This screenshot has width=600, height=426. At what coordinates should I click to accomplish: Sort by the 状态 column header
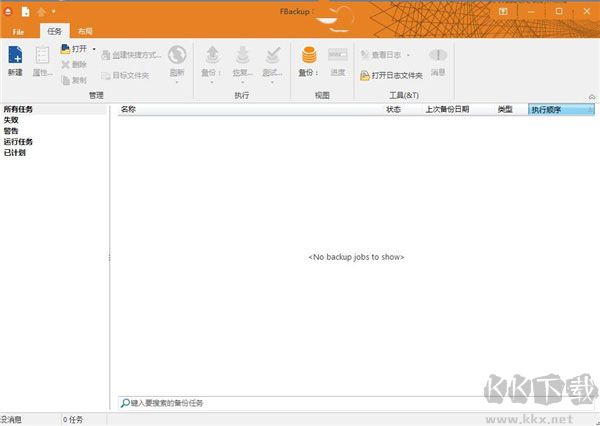(393, 109)
